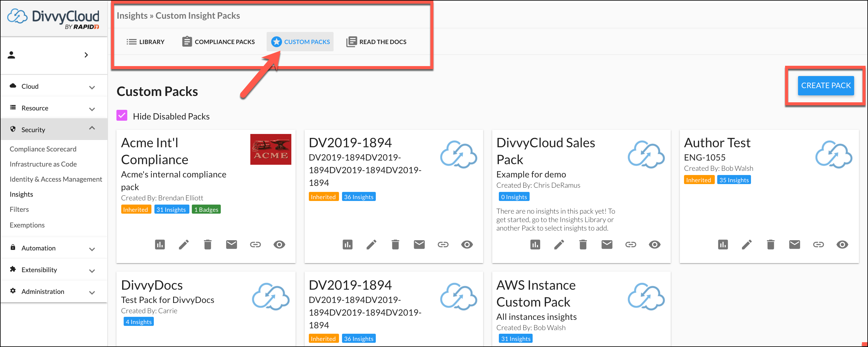Go to Insights in sidebar
Image resolution: width=868 pixels, height=347 pixels.
click(x=21, y=194)
